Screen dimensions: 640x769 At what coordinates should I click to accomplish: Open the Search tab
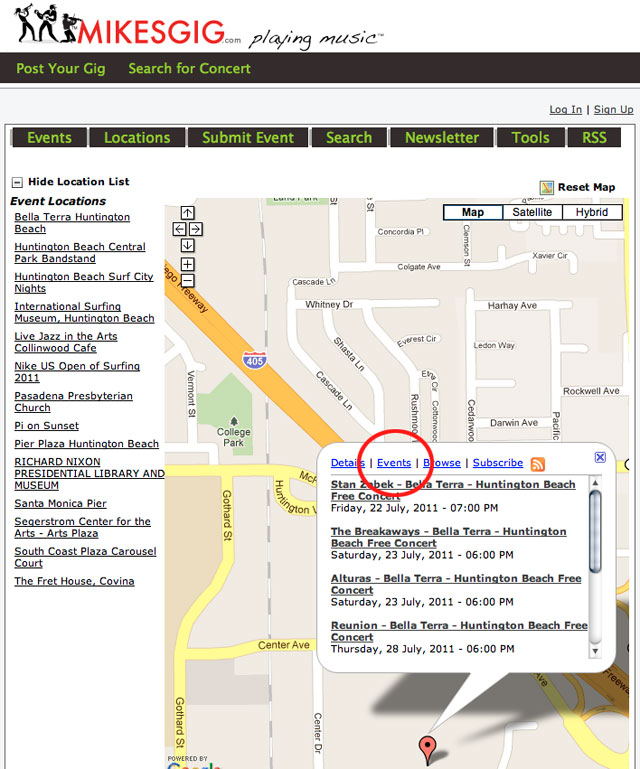pos(349,138)
